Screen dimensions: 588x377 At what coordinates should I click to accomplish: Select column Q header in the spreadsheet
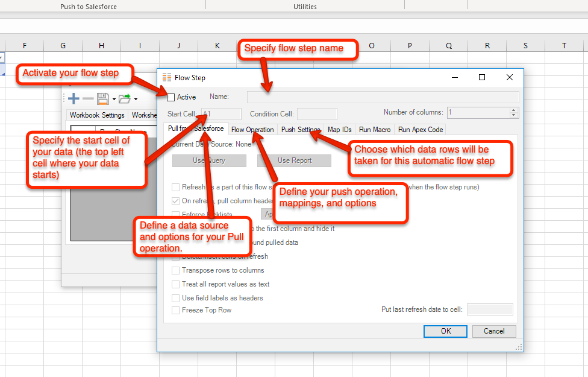448,45
